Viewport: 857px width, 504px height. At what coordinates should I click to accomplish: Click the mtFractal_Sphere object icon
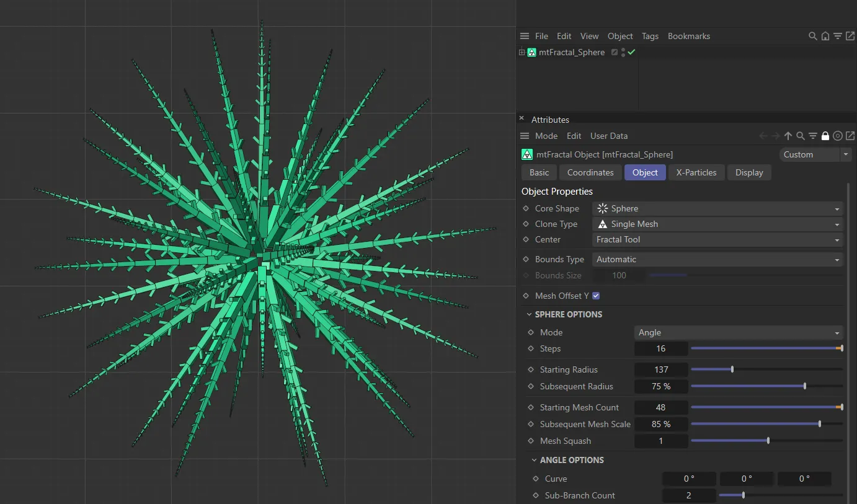[531, 52]
